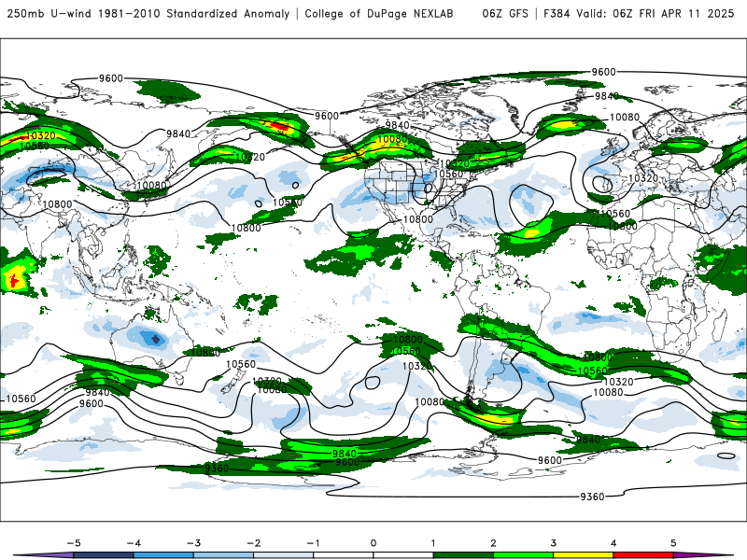Viewport: 747px width, 560px height.
Task: Click the title text '250mb U-wind 1981-2010 Standardized Anomaly'
Action: [148, 14]
